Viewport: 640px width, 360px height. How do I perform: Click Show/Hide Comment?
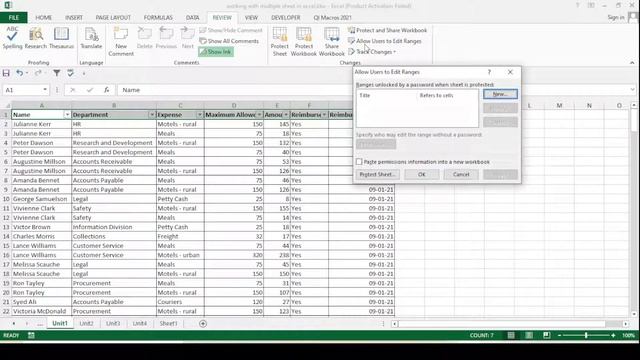click(231, 30)
